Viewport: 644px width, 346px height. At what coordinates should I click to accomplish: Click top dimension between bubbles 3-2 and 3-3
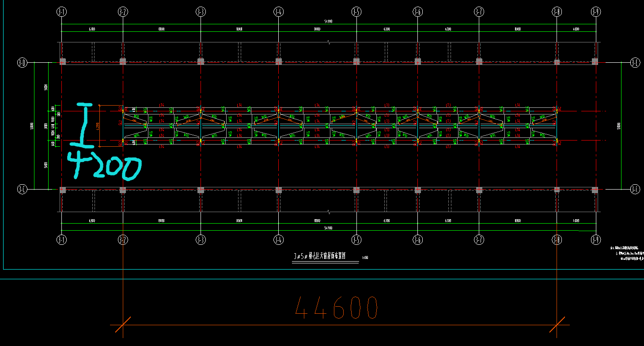tap(162, 29)
